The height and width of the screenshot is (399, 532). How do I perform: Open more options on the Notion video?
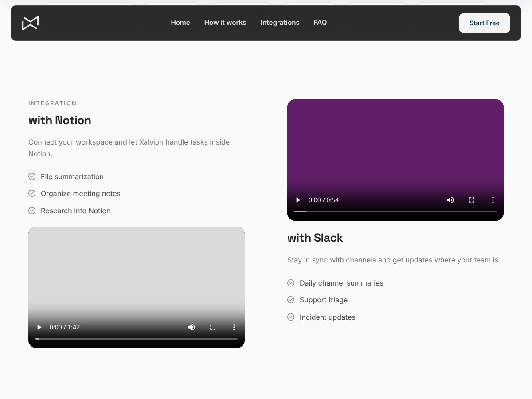(x=234, y=327)
